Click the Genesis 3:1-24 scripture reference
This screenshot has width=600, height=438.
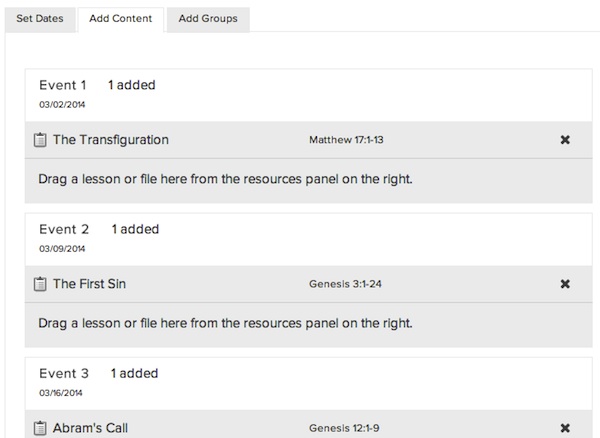pyautogui.click(x=346, y=284)
